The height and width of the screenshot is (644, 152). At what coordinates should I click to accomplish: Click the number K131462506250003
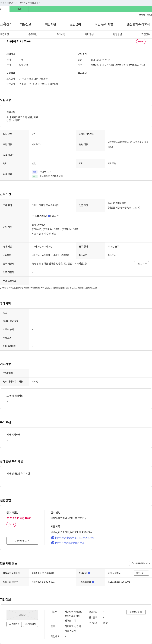[x=119, y=582]
